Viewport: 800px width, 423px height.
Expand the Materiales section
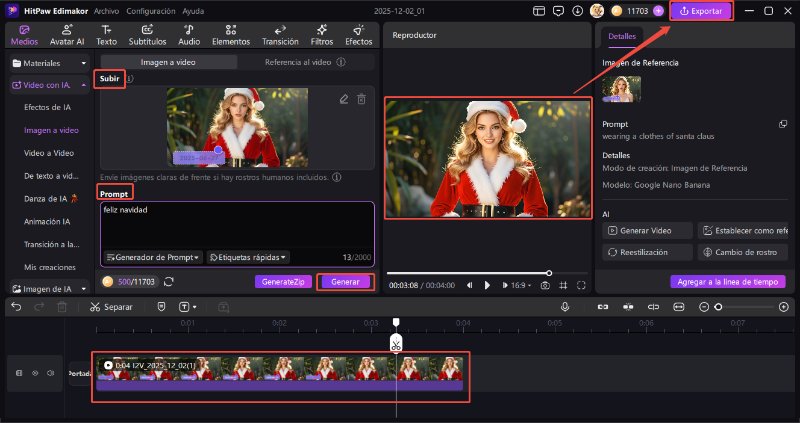pyautogui.click(x=49, y=63)
